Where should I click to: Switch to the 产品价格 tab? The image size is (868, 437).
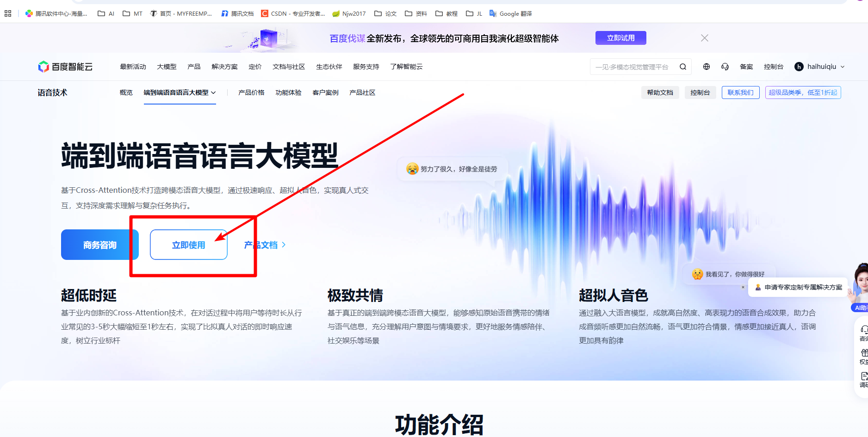[x=251, y=92]
